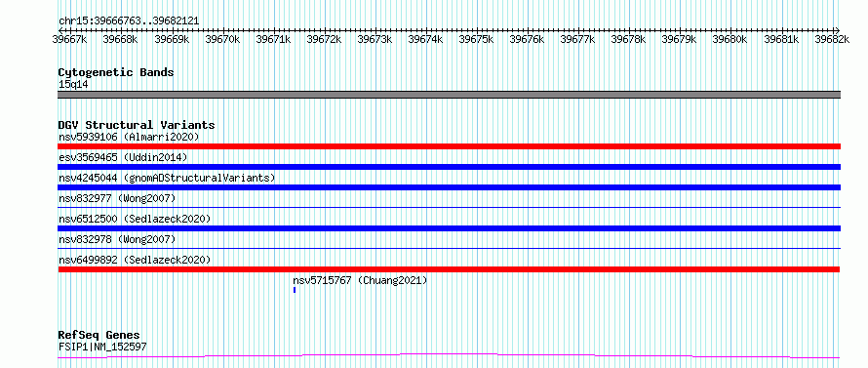This screenshot has width=868, height=368.
Task: Select the DGV Structural Variants track title
Action: tap(137, 125)
